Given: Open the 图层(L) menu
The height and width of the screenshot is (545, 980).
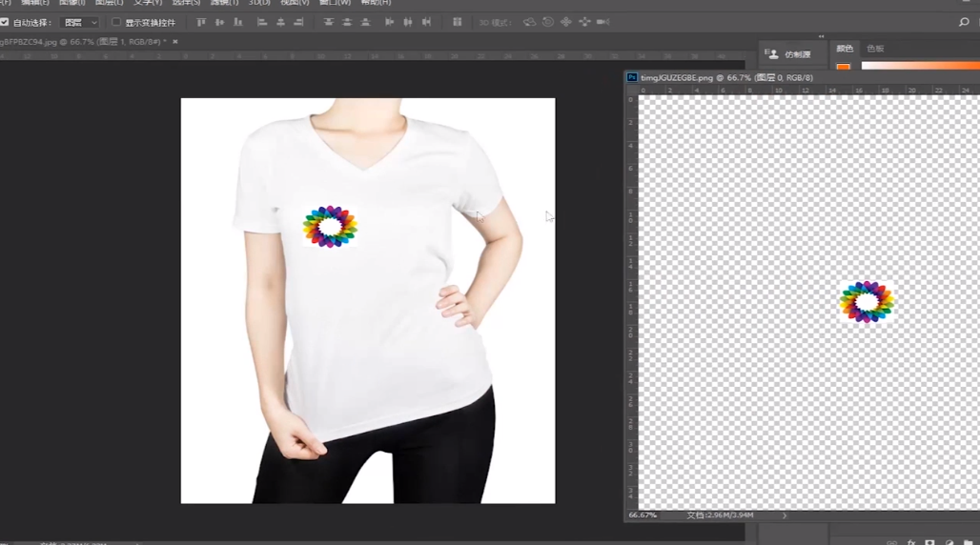Looking at the screenshot, I should pos(109,3).
